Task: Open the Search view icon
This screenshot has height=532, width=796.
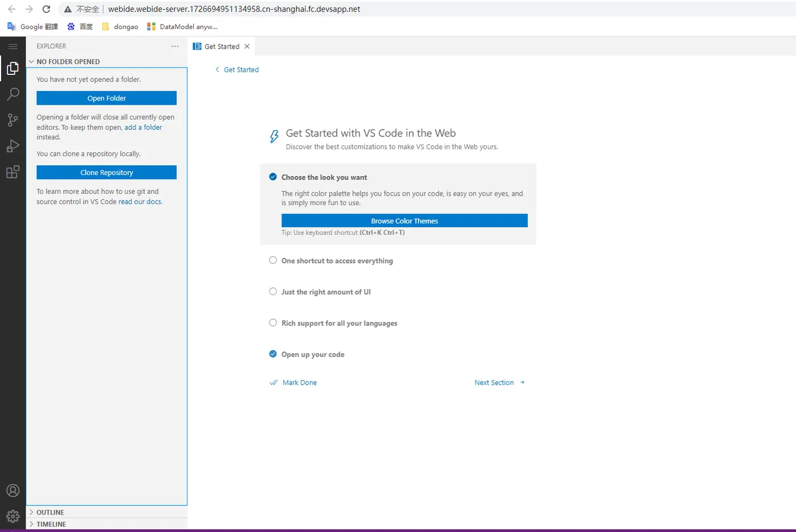Action: (13, 94)
